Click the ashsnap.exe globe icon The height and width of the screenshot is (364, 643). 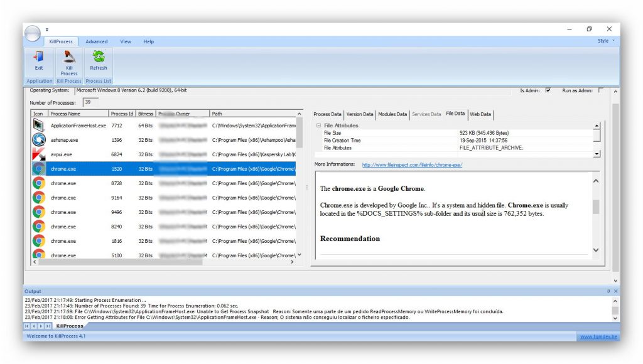(38, 140)
